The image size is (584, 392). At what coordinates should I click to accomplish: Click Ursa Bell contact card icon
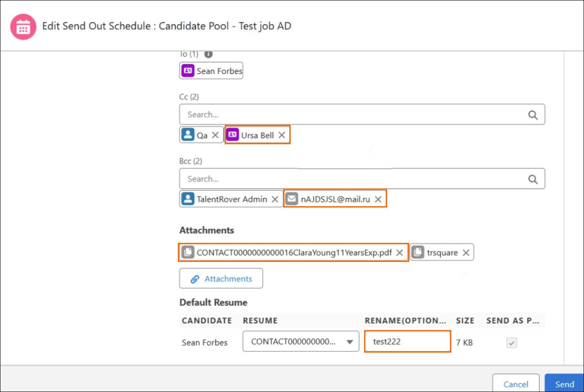point(233,135)
